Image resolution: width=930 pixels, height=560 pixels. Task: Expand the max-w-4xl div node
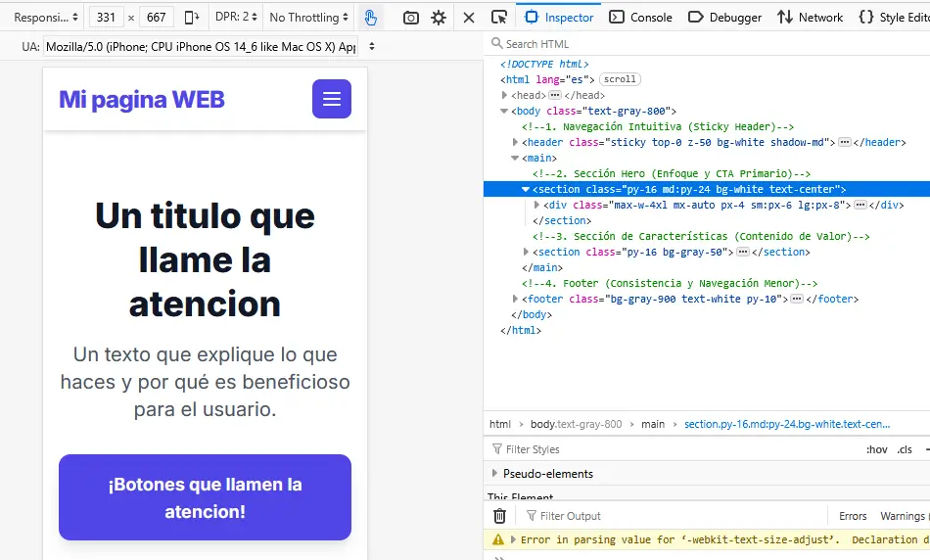[536, 205]
